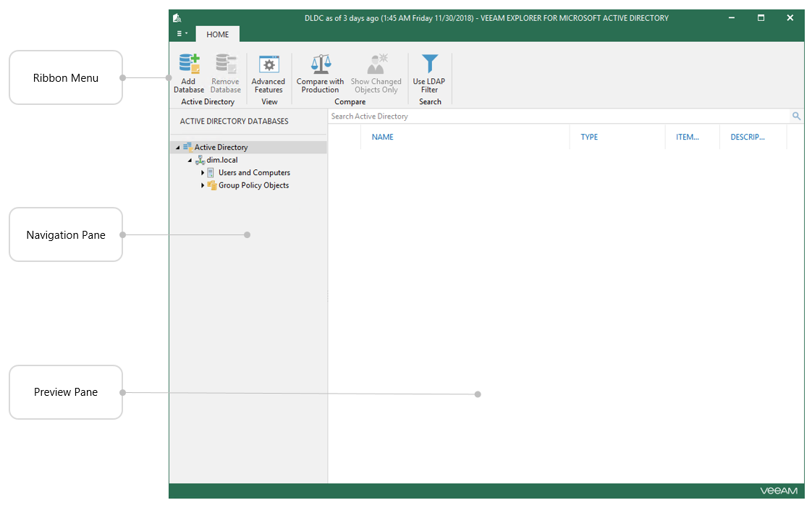The height and width of the screenshot is (508, 812).
Task: Click the Active Directory server icon in tree
Action: [x=187, y=147]
